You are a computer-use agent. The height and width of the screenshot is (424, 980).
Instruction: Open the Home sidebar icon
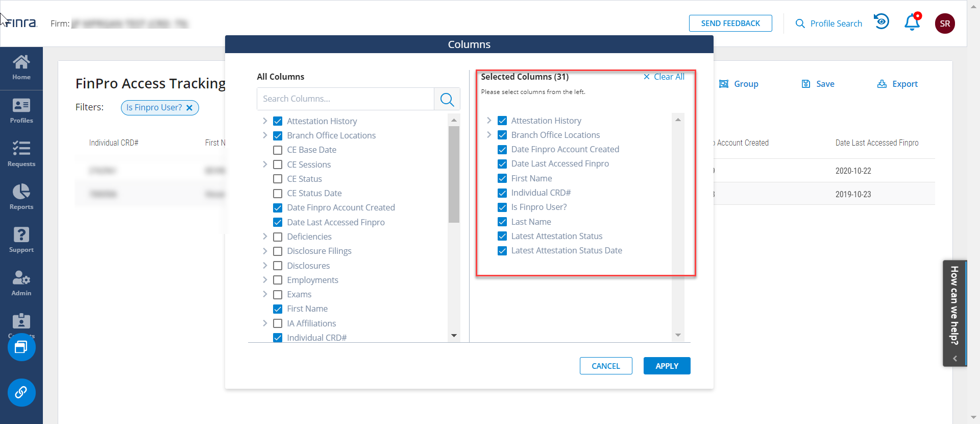[x=21, y=67]
